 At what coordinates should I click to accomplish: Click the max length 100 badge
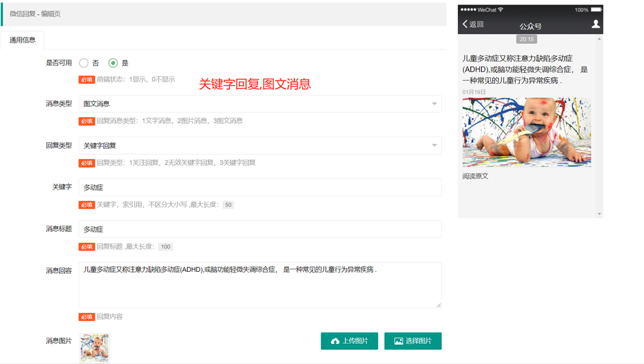[166, 247]
